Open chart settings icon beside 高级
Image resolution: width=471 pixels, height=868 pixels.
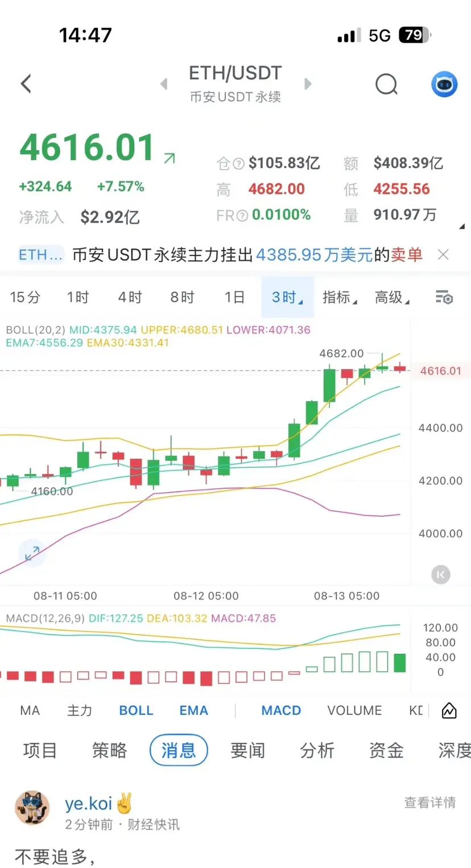point(444,297)
